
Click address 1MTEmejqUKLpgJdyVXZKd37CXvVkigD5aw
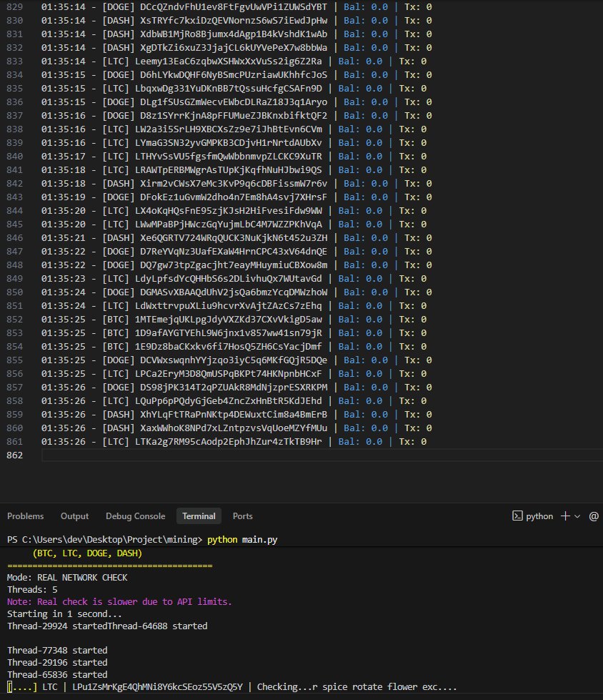tap(229, 319)
